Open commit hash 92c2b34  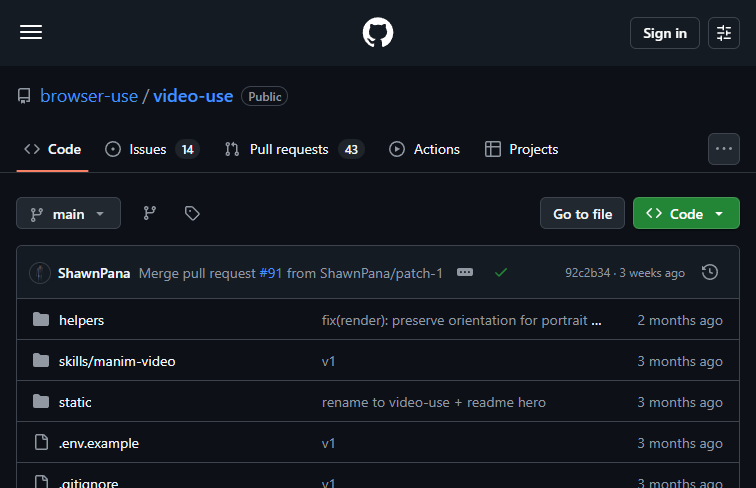pyautogui.click(x=587, y=273)
